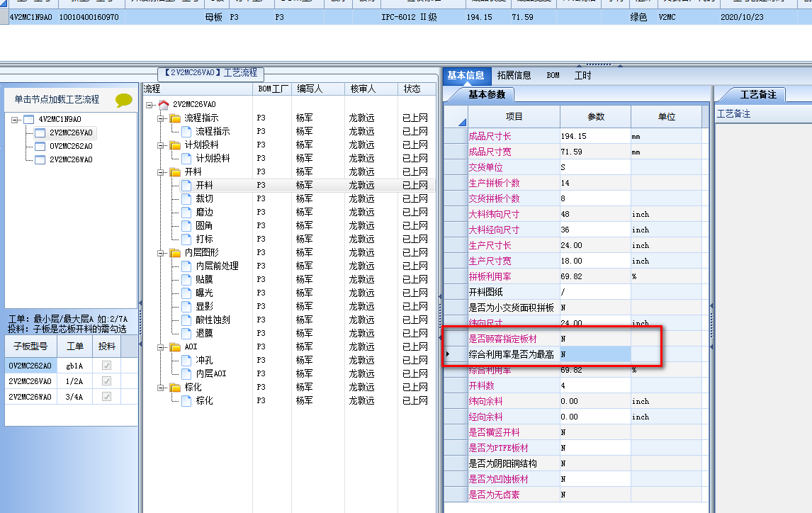This screenshot has width=812, height=513.
Task: Click the 拼板利用率 value 69.82
Action: coord(595,277)
